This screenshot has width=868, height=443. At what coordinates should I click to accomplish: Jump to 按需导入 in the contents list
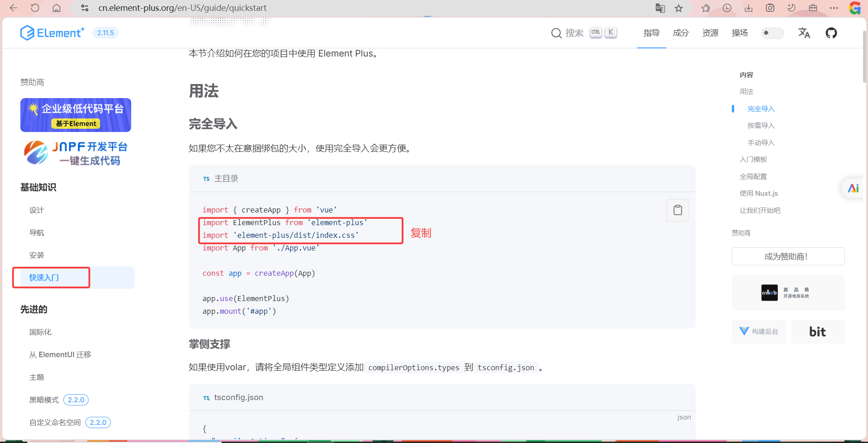point(761,125)
